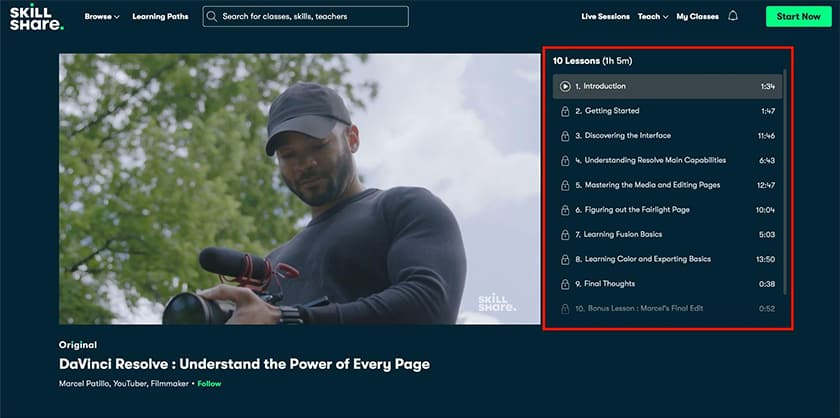This screenshot has height=418, width=840.
Task: Click the video player preview
Action: [299, 189]
